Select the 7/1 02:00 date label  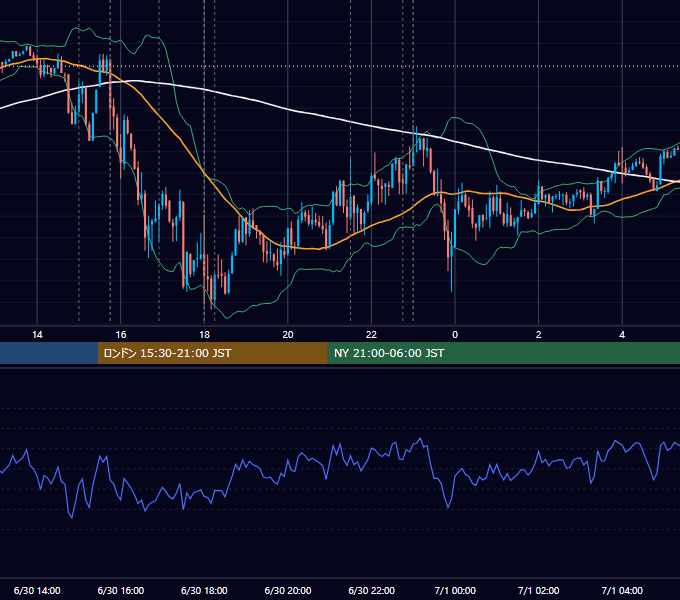539,590
